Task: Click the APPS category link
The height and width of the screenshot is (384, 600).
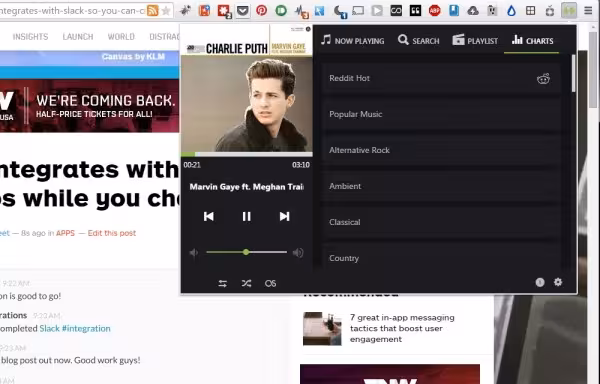Action: [x=65, y=233]
